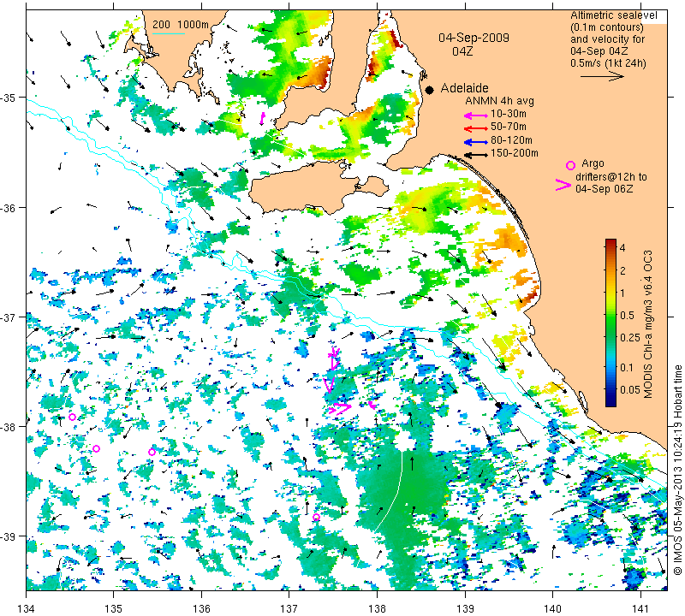
Task: Click the magenta drifter chevron near 38°S 137.5°E
Action: tap(340, 409)
